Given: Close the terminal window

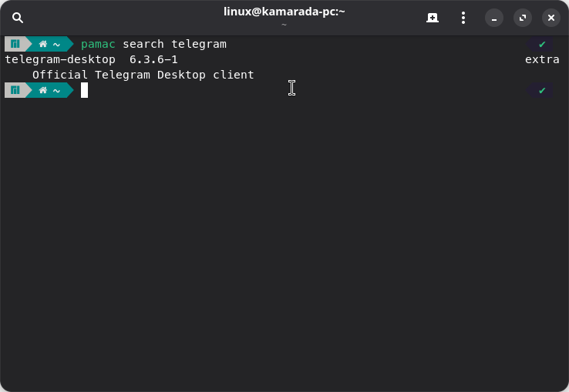Looking at the screenshot, I should click(x=550, y=18).
